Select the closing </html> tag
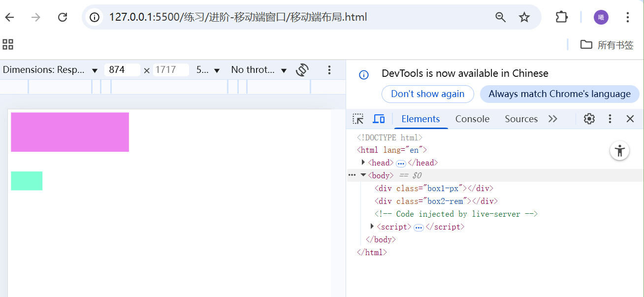 (372, 252)
